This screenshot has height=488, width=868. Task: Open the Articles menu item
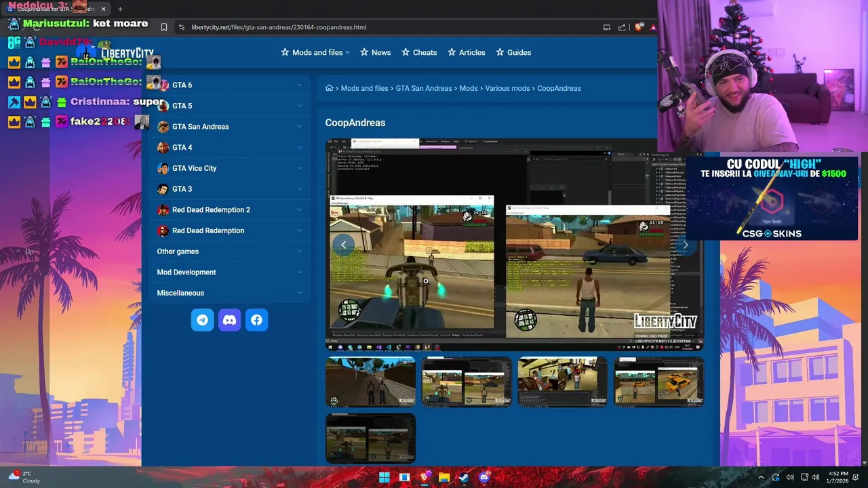467,52
